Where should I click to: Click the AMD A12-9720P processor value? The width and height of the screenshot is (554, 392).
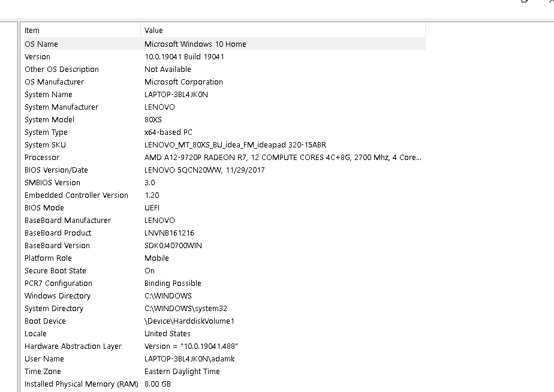point(282,158)
